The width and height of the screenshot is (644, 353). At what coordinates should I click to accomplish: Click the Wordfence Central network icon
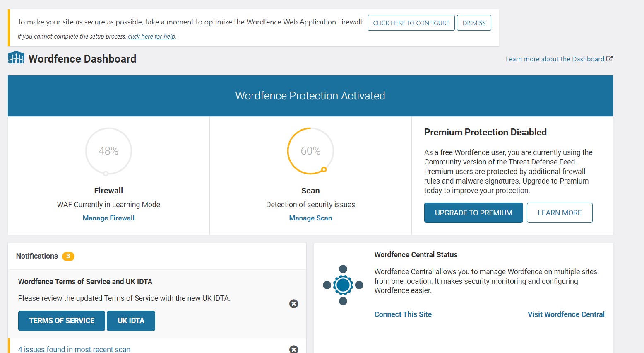343,285
